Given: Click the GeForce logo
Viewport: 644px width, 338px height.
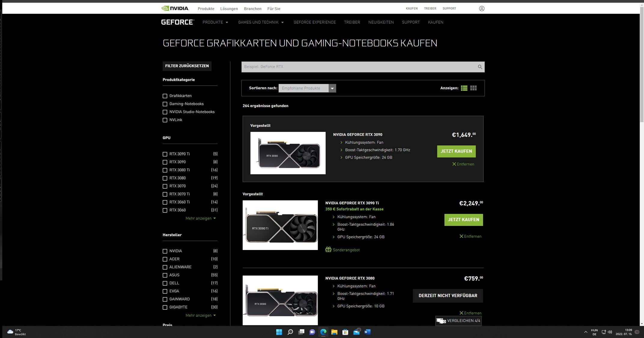Looking at the screenshot, I should pos(178,22).
